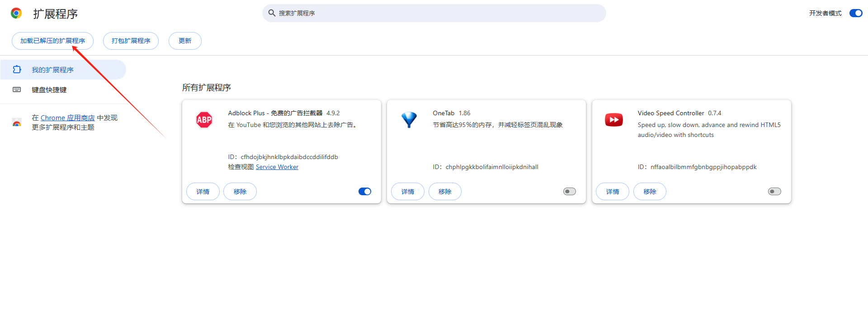Click the Video Speed Controller icon
The height and width of the screenshot is (334, 868).
613,120
